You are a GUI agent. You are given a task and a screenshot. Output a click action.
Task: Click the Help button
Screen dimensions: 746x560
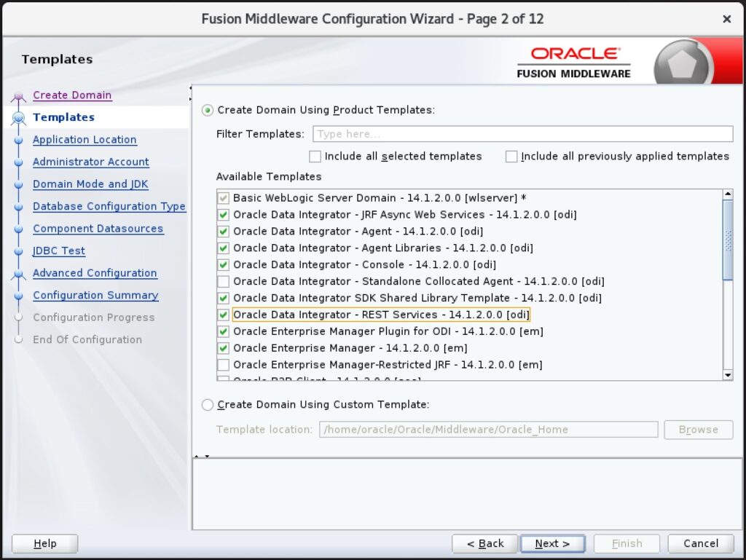[44, 543]
